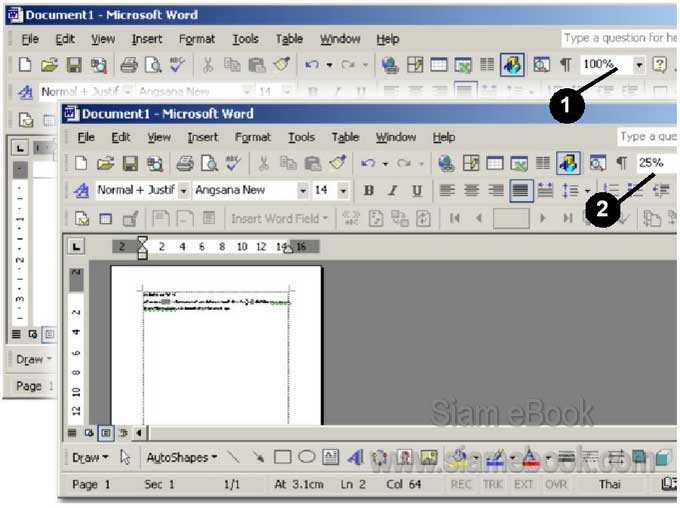
Task: Open the font size 14 dropdown arrow
Action: [343, 191]
